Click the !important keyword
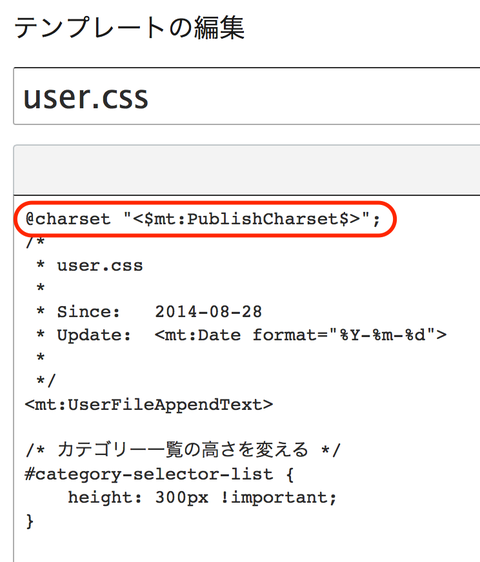The width and height of the screenshot is (480, 562). point(278,497)
